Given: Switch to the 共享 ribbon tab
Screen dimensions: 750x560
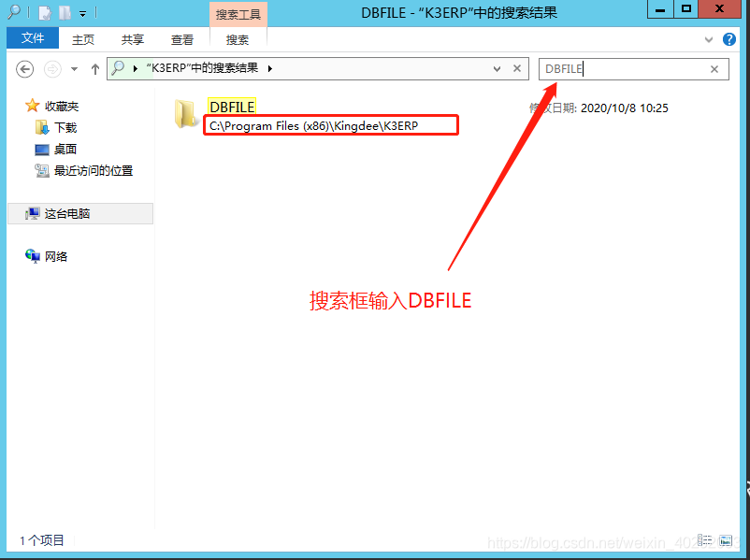Looking at the screenshot, I should (x=133, y=39).
